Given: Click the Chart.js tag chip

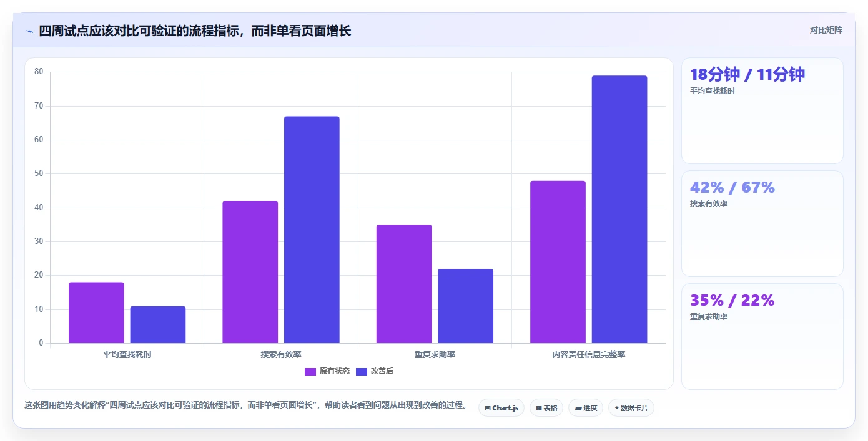Looking at the screenshot, I should click(501, 408).
